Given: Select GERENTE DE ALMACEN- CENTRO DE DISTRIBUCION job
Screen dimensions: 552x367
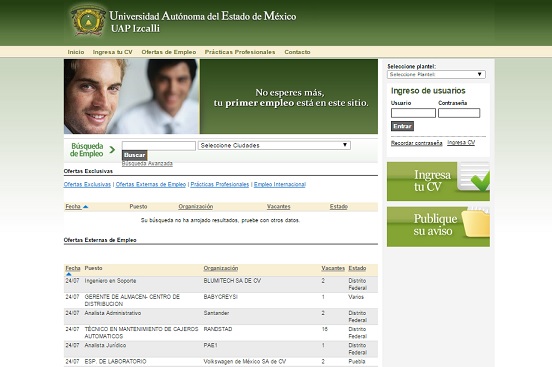Looking at the screenshot, I should pos(132,300).
